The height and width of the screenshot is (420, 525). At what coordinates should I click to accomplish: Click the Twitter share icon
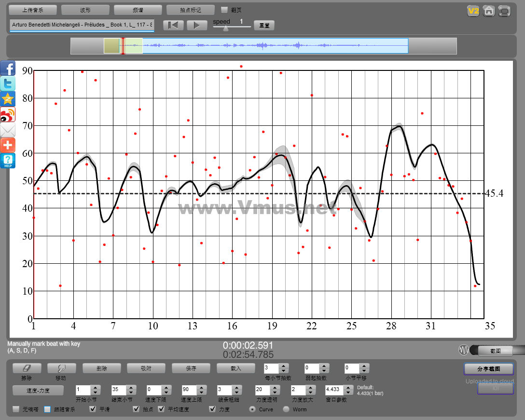click(8, 83)
